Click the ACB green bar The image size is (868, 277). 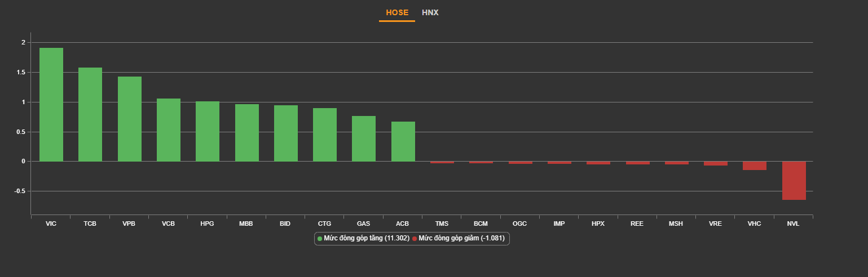[403, 141]
